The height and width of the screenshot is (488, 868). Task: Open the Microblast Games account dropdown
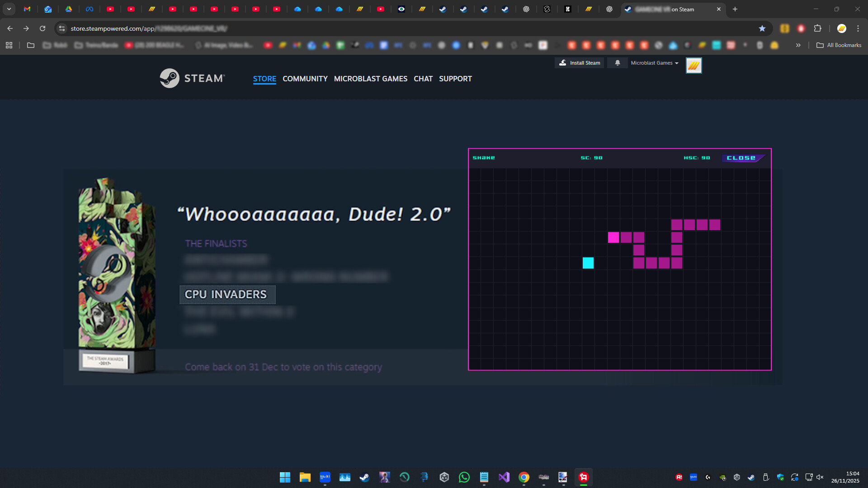[654, 63]
